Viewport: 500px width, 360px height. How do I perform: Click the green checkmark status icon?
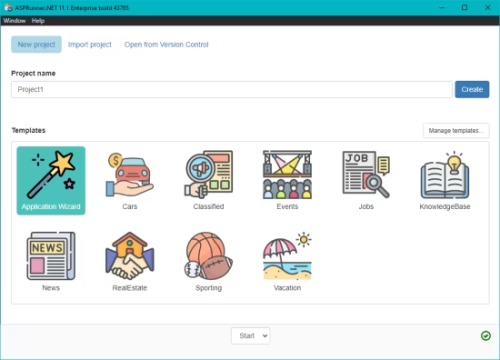[486, 336]
